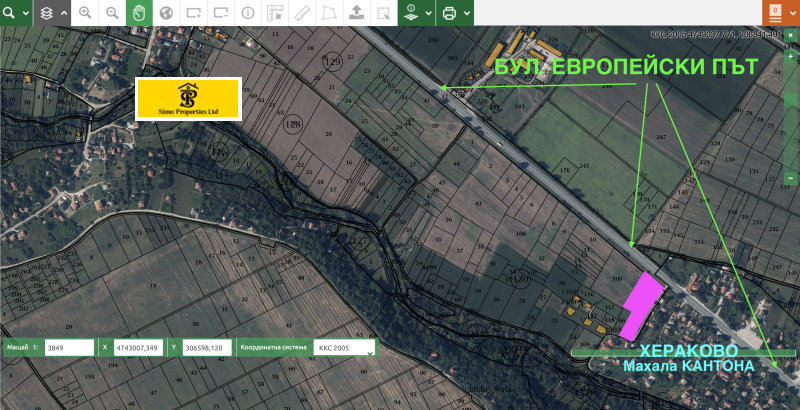
Task: Collapse the layers panel chevron
Action: pyautogui.click(x=64, y=13)
